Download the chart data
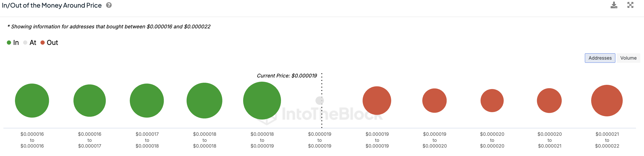Viewport: 644px width, 156px height. [614, 5]
